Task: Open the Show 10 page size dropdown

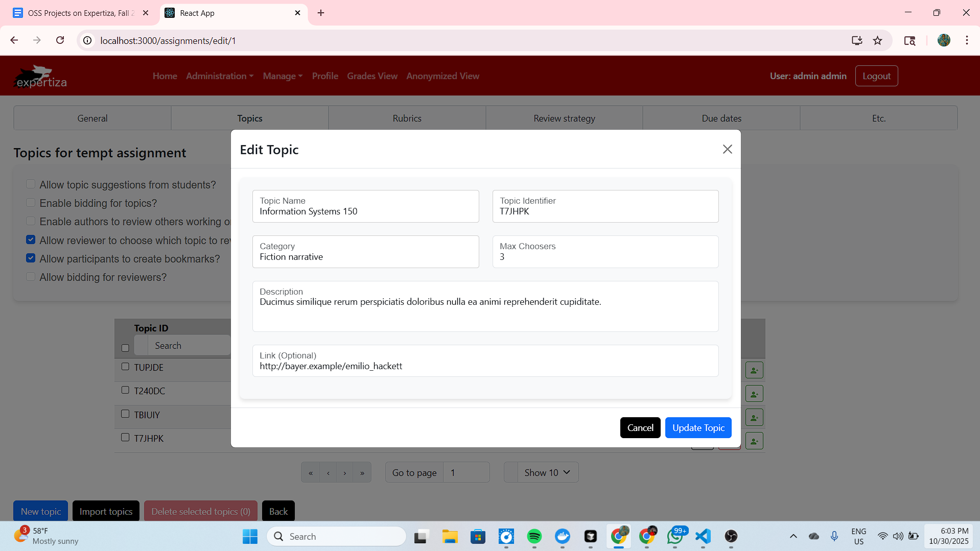Action: tap(547, 472)
